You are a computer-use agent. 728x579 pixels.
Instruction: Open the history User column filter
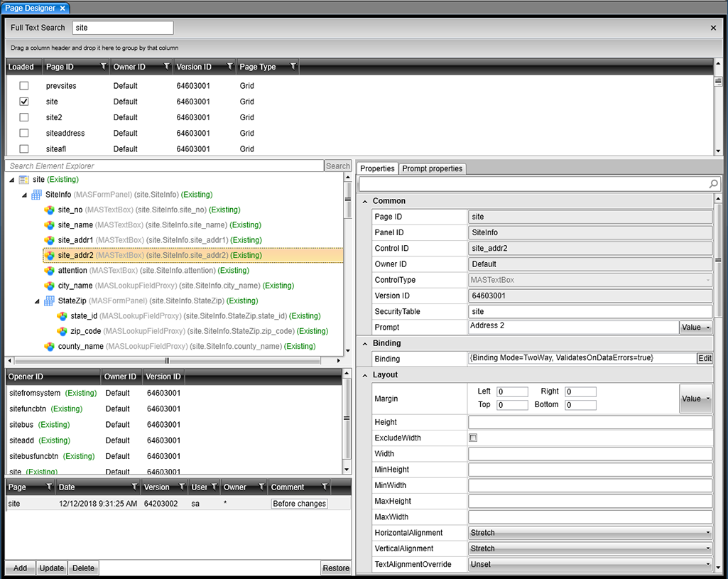[x=214, y=487]
